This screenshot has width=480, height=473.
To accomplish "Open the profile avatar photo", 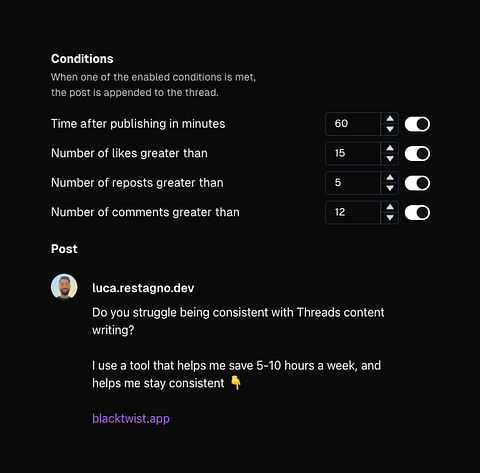I will pyautogui.click(x=64, y=287).
